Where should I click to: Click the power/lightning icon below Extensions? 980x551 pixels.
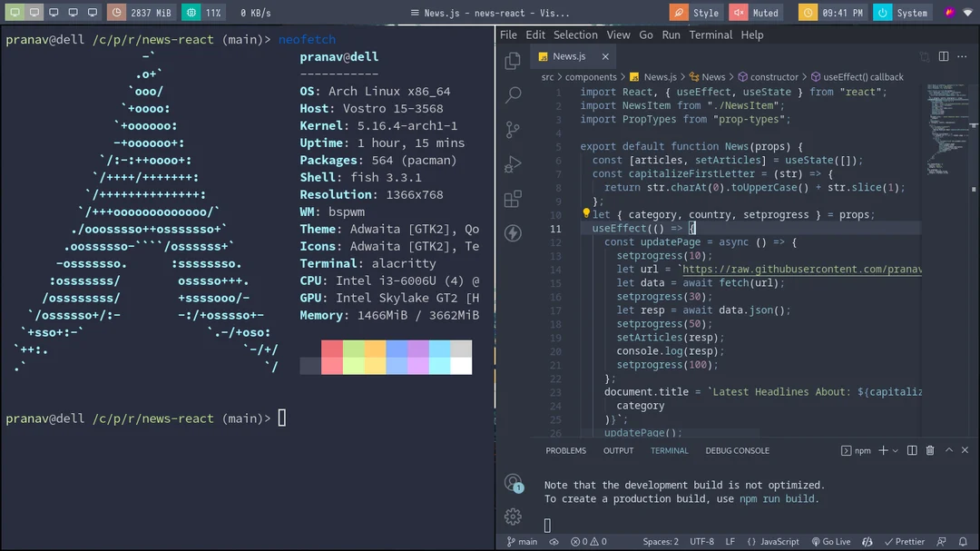click(512, 232)
